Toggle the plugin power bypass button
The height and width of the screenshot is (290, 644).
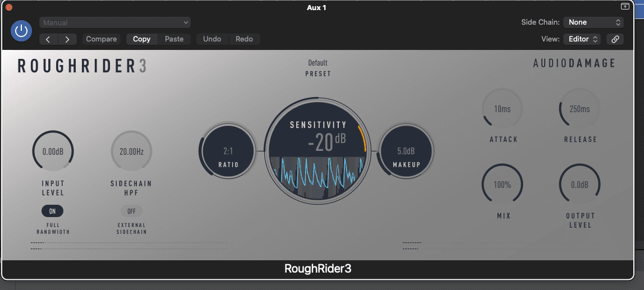coord(21,31)
